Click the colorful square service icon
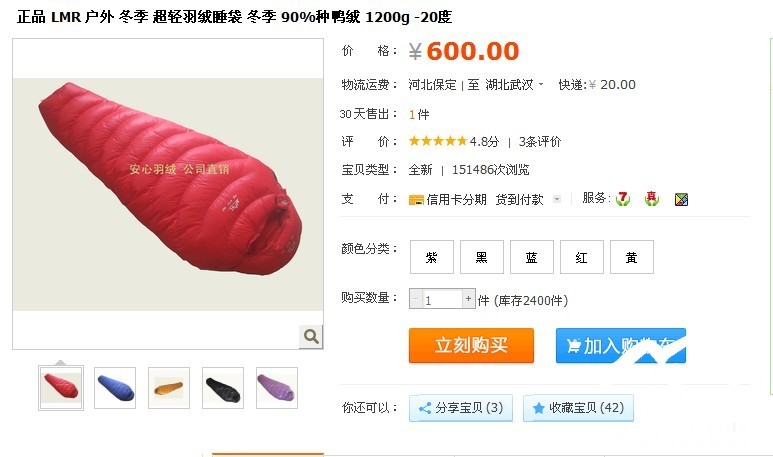The image size is (773, 457). (x=681, y=199)
